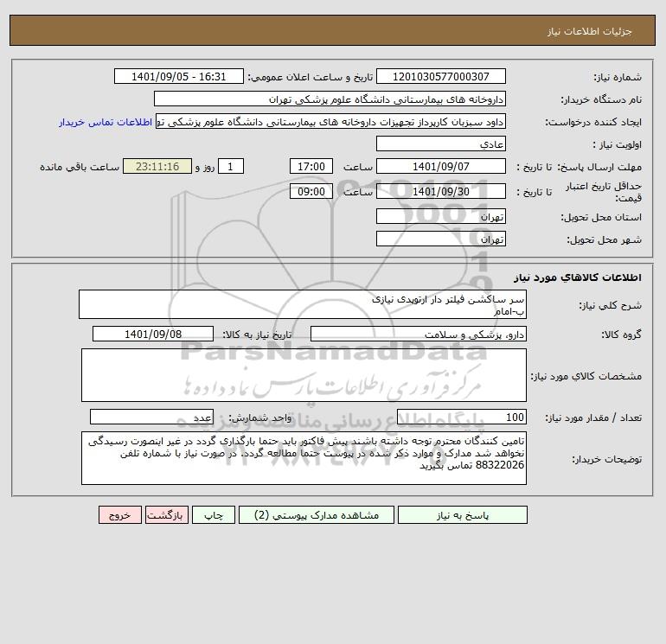This screenshot has height=644, width=666.
Task: Click the پاسخ به نیاز button
Action: click(463, 514)
